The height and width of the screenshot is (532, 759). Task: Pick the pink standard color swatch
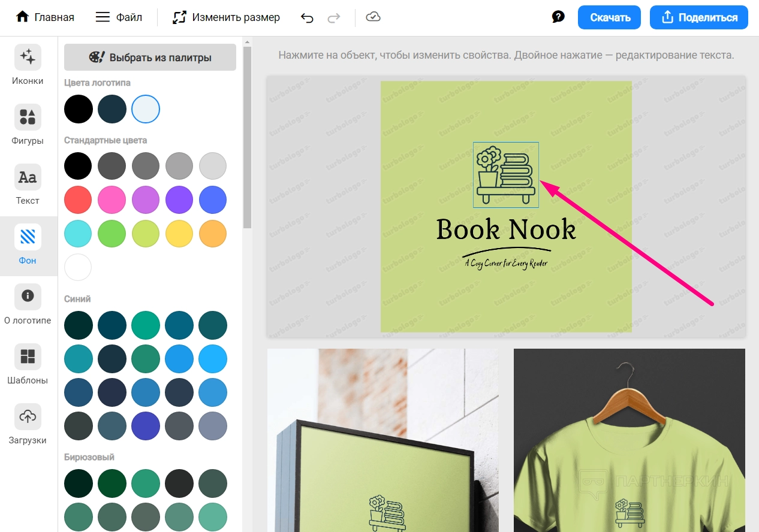[112, 200]
